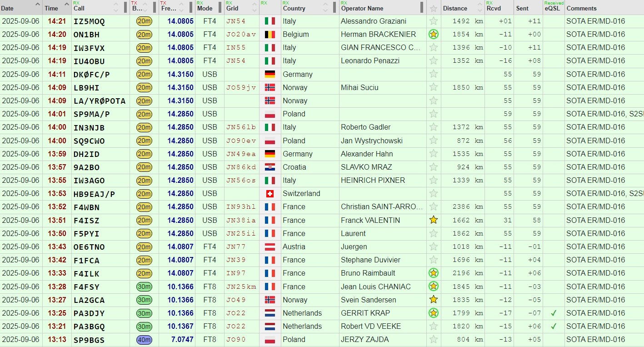Screen dimensions: 644x347
Task: Select the Distance column header
Action: [455, 8]
